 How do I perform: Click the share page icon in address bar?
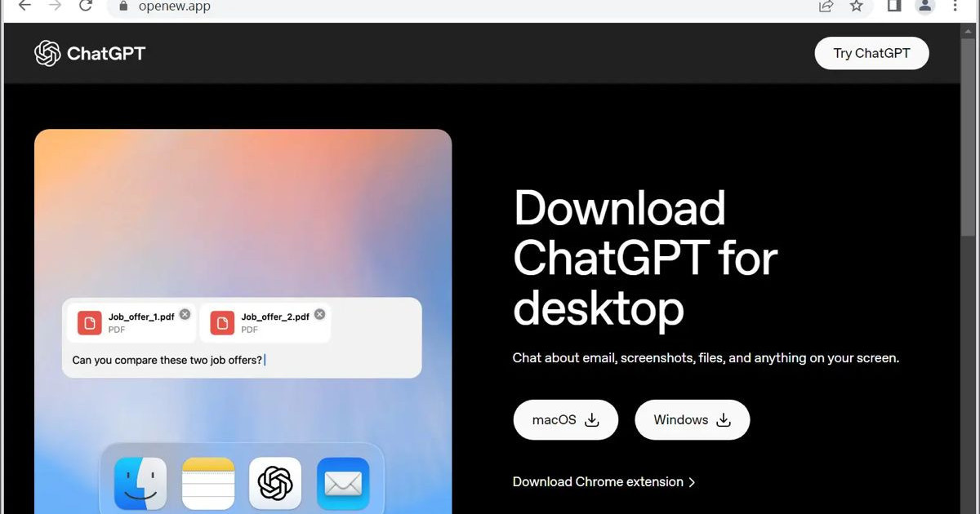826,7
